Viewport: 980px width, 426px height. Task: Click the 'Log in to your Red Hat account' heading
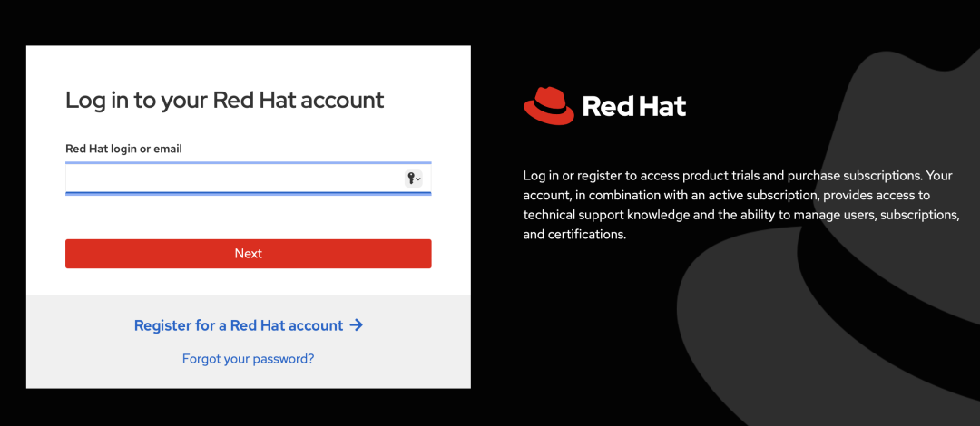click(x=224, y=100)
